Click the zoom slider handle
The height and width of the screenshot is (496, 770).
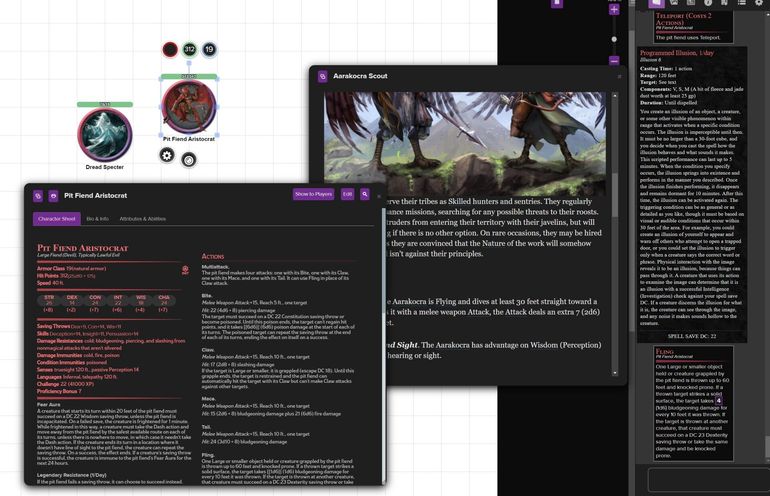tap(614, 39)
